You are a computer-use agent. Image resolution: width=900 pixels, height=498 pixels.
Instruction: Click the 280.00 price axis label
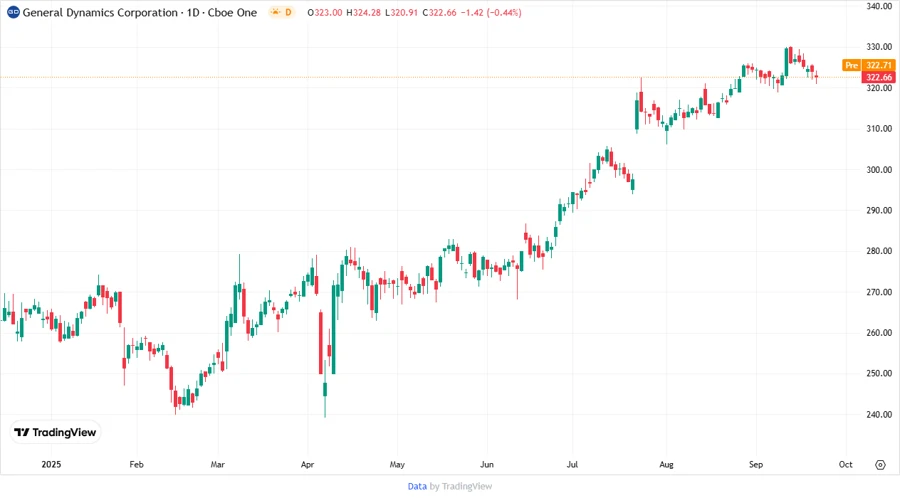point(879,251)
